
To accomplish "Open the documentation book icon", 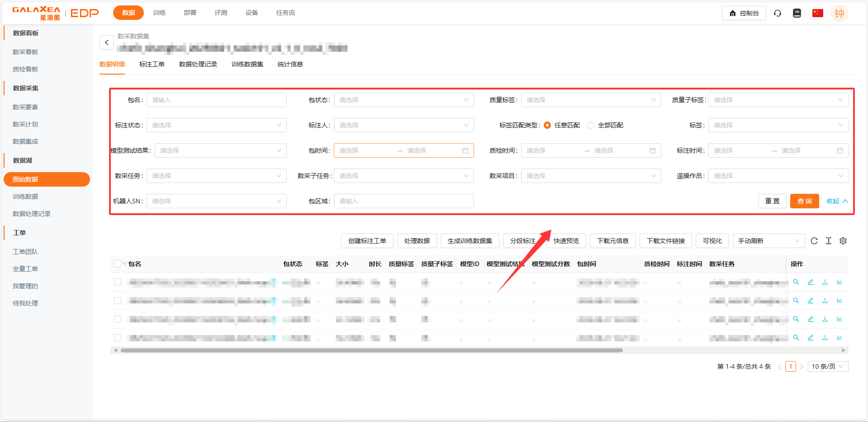I will coord(797,13).
